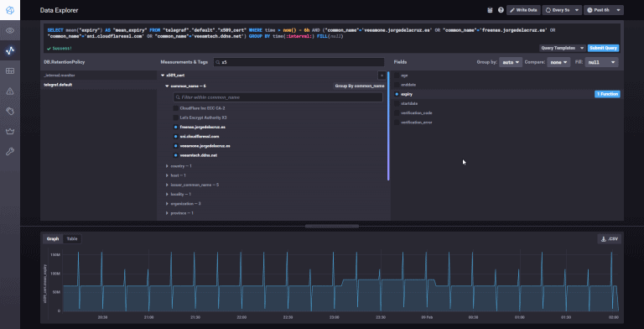
Task: Open the help question mark icon
Action: pos(501,10)
